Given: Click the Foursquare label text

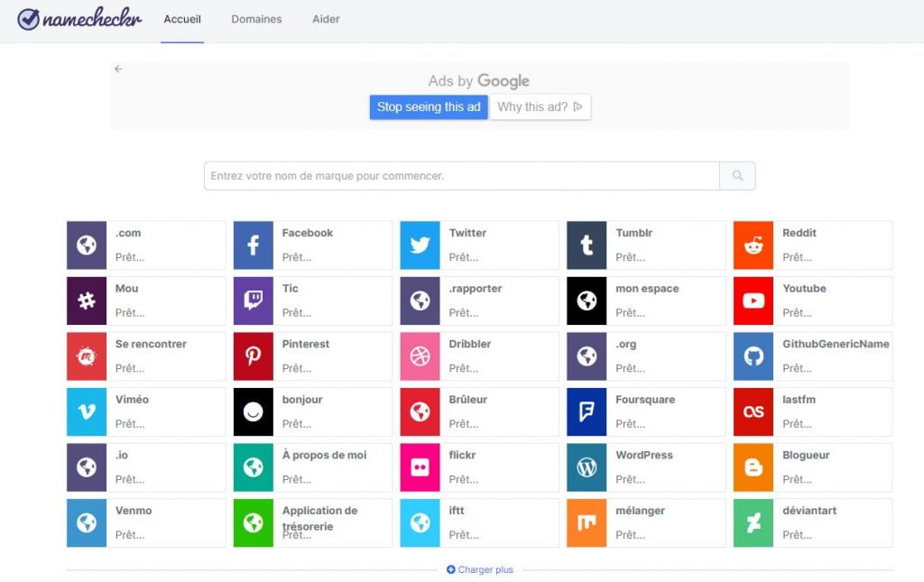Looking at the screenshot, I should [645, 400].
